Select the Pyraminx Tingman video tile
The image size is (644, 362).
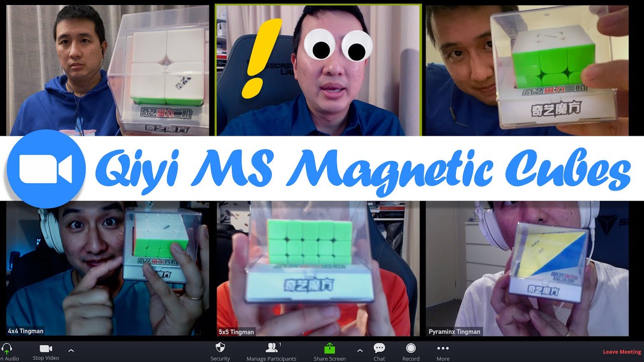(x=527, y=268)
